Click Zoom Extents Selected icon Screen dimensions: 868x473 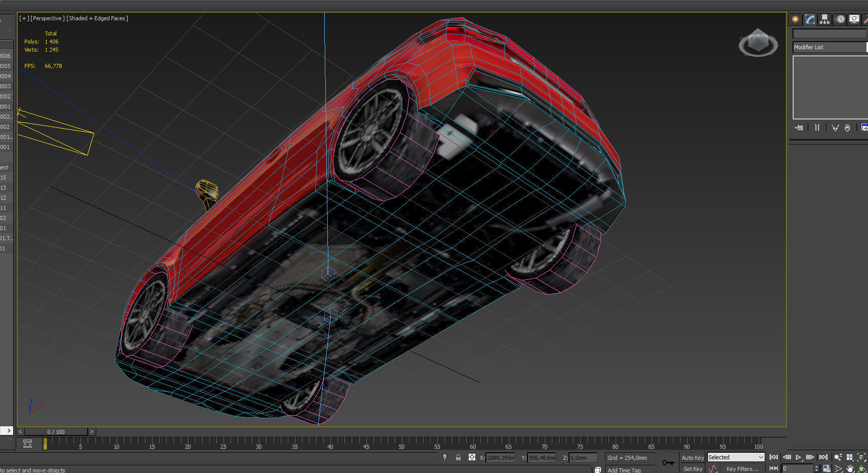point(861,457)
